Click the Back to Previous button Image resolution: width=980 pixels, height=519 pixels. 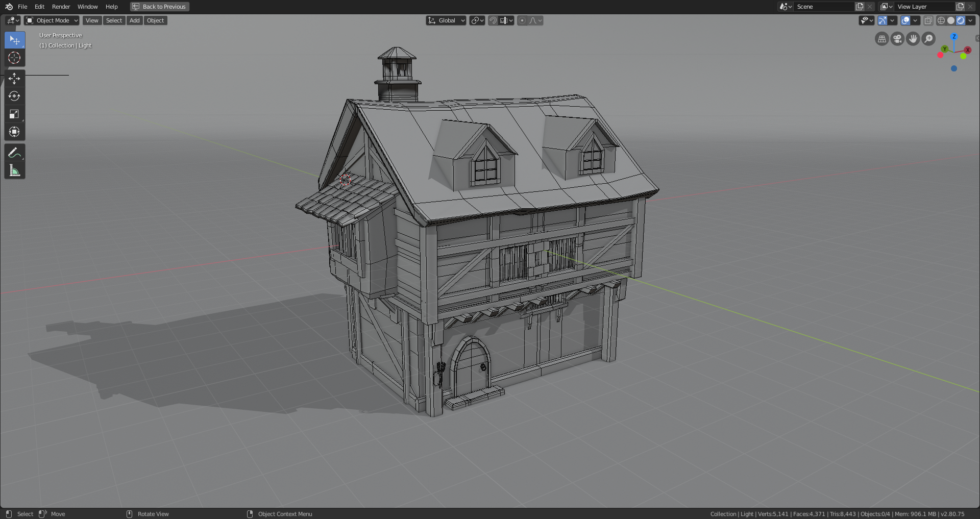point(159,7)
